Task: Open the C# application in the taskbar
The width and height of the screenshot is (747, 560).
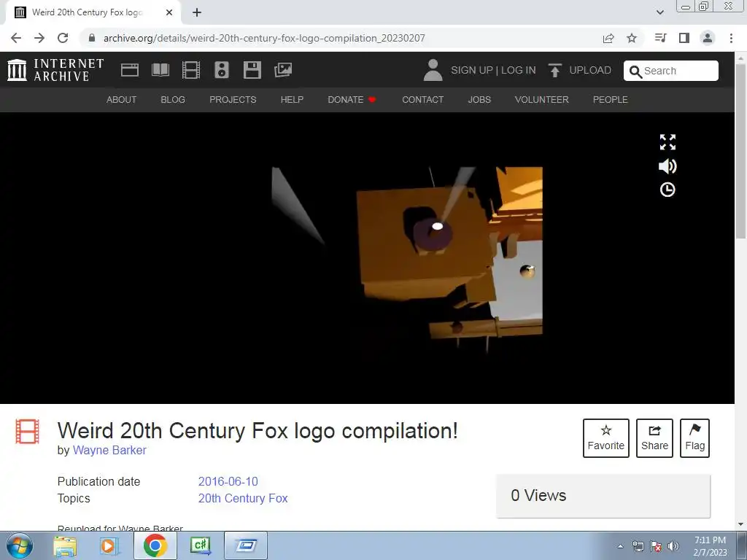Action: pyautogui.click(x=201, y=545)
